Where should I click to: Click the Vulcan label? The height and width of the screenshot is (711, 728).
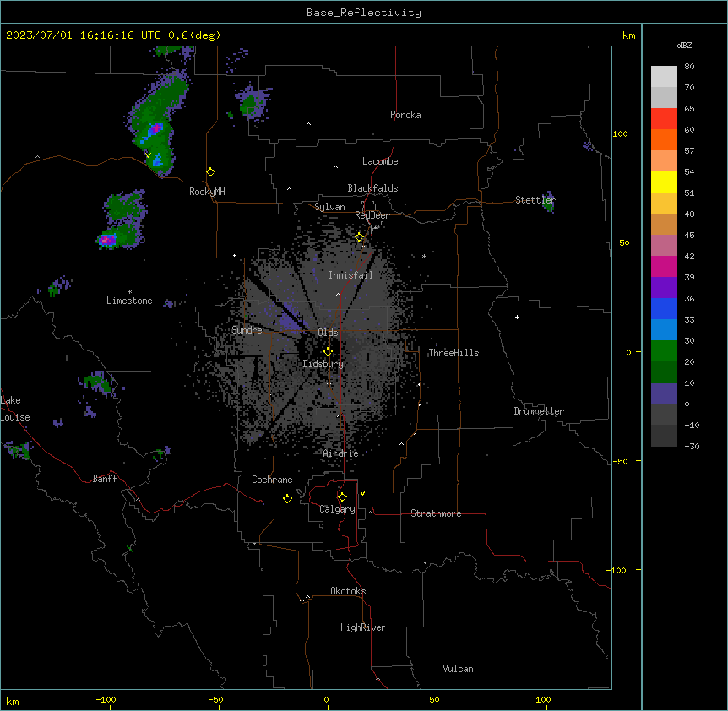click(458, 669)
